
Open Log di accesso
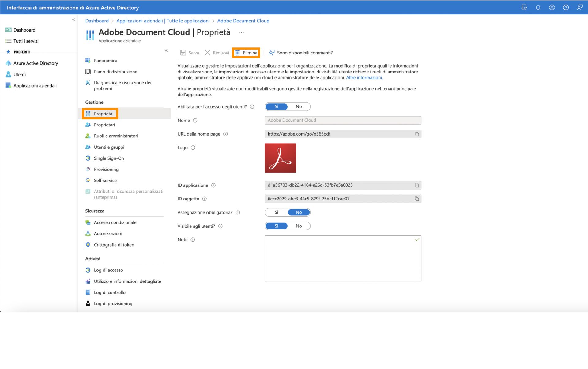[108, 270]
